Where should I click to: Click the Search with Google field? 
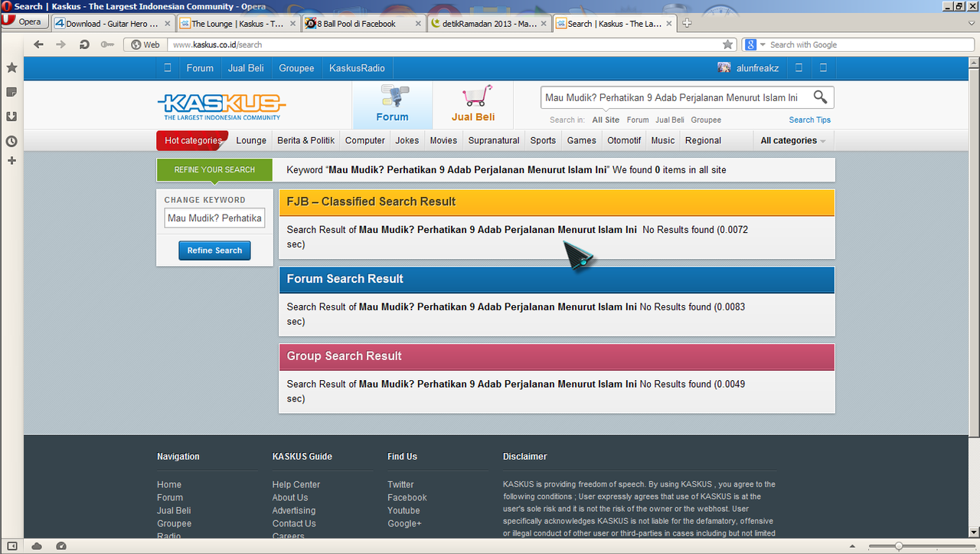coord(870,44)
